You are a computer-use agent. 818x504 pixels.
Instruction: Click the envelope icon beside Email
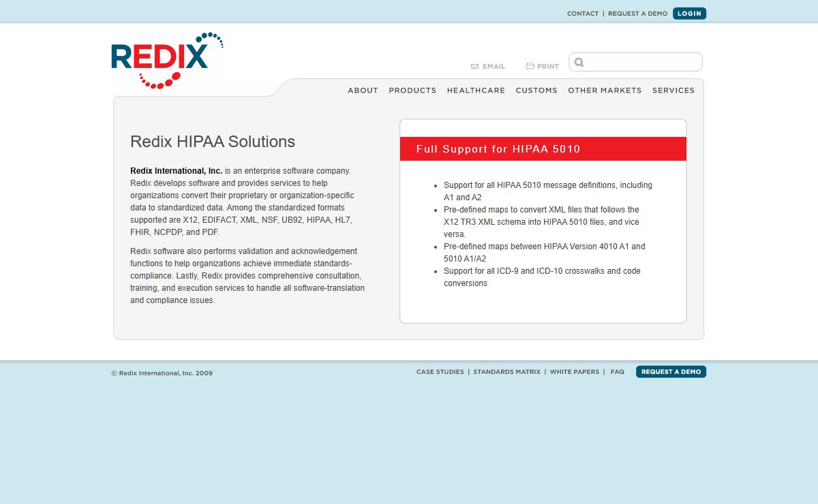474,67
